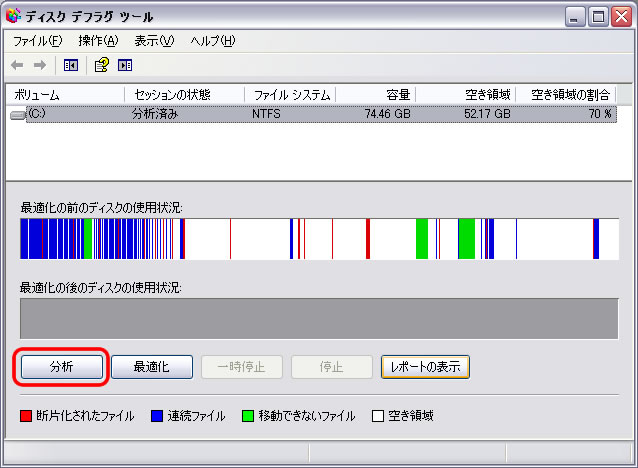Close the Disk Defragmenter window

tap(622, 17)
